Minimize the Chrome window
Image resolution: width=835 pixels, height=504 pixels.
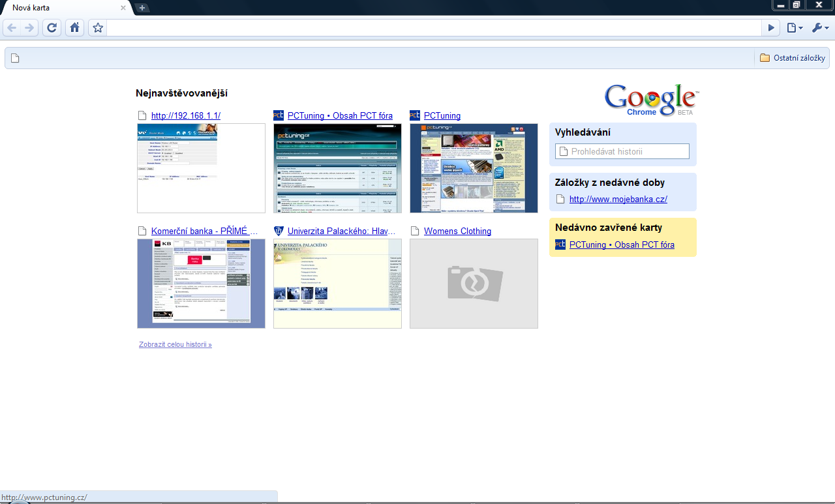tap(780, 5)
